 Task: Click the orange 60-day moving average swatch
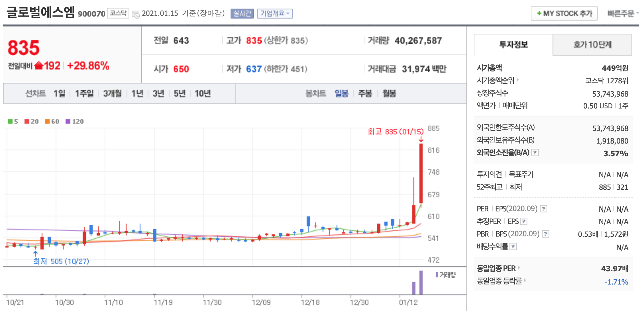coord(47,121)
